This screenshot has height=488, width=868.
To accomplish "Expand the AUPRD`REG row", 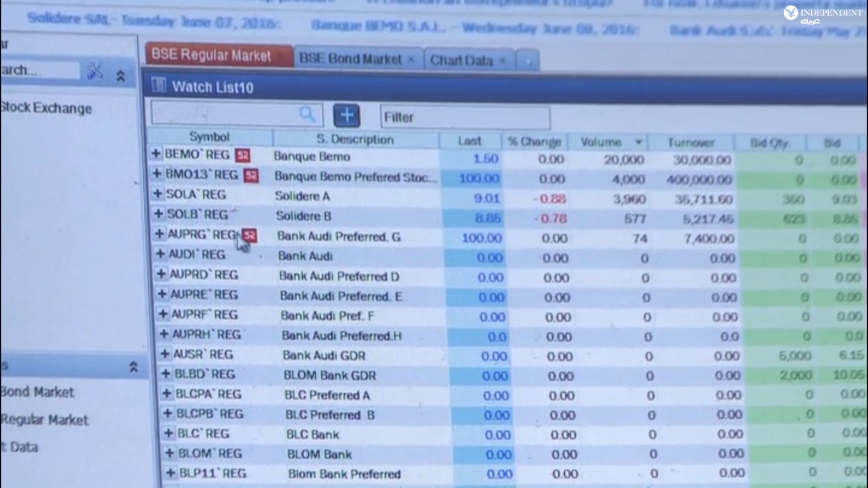I will pyautogui.click(x=161, y=274).
